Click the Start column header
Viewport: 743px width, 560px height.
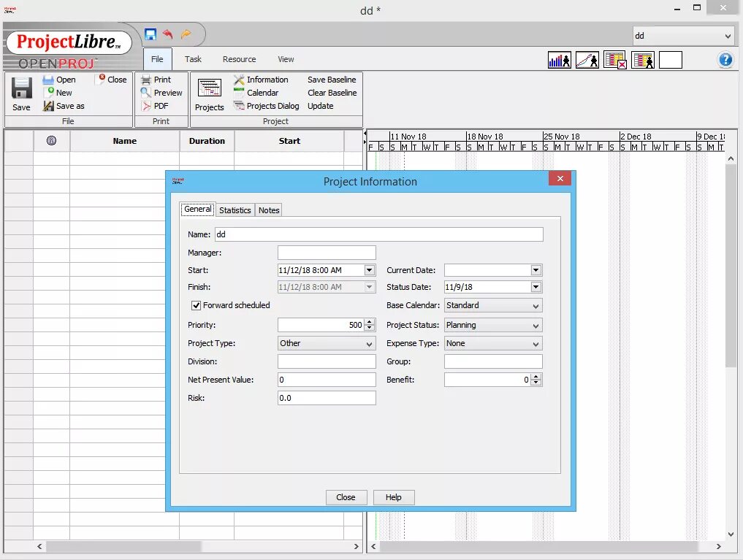(x=289, y=141)
